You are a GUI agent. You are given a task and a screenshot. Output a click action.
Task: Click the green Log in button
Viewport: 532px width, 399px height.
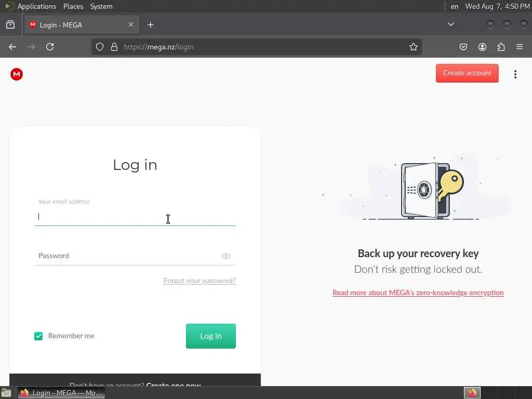tap(211, 336)
